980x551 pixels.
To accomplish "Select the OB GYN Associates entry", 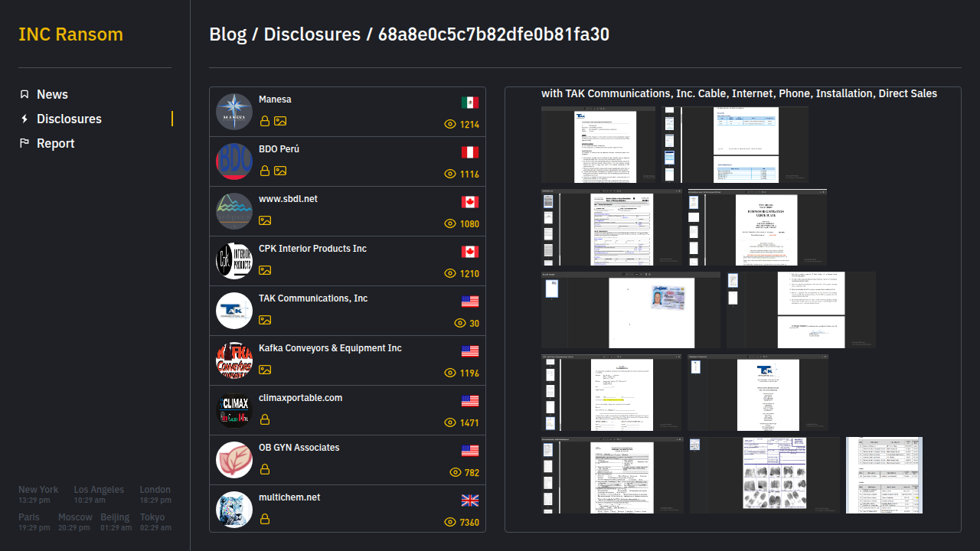I will 299,448.
